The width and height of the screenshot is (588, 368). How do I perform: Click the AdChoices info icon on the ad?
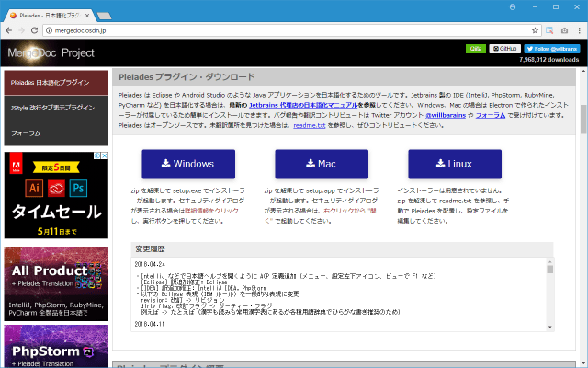click(x=97, y=155)
